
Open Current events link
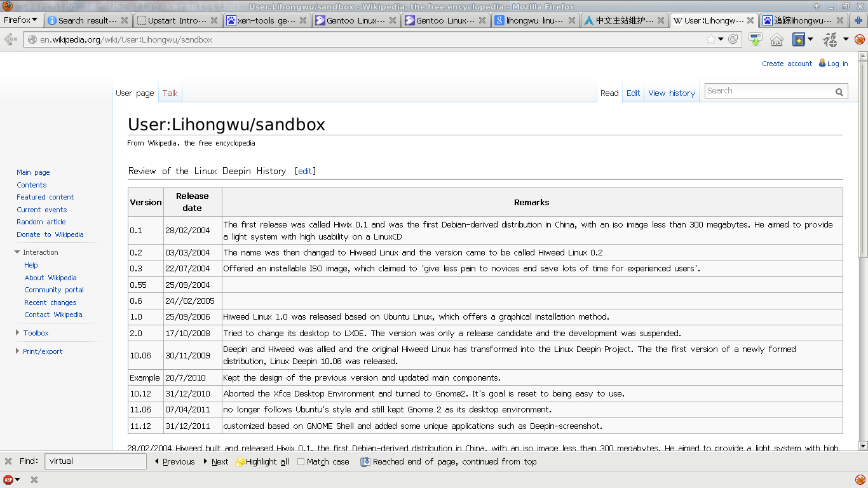point(41,210)
